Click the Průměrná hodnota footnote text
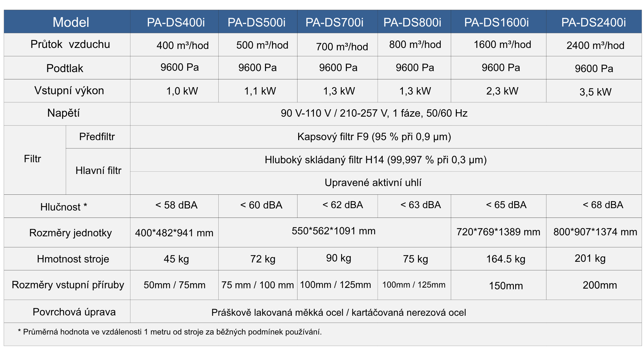Viewport: 644px width, 362px height. pyautogui.click(x=170, y=332)
